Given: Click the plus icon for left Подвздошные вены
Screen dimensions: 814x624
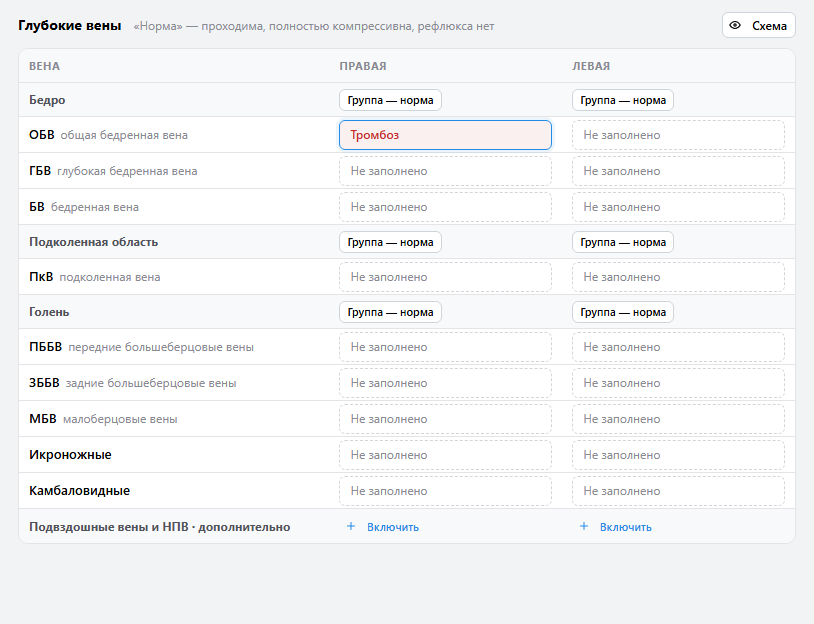Looking at the screenshot, I should coord(584,526).
